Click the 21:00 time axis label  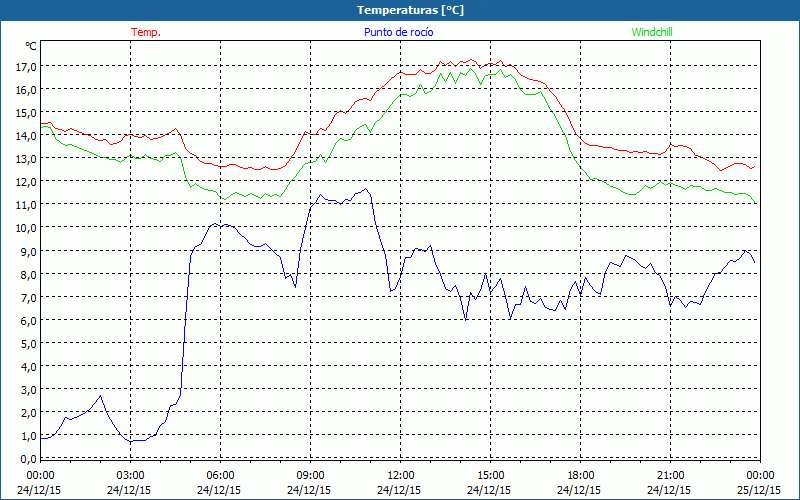point(670,475)
